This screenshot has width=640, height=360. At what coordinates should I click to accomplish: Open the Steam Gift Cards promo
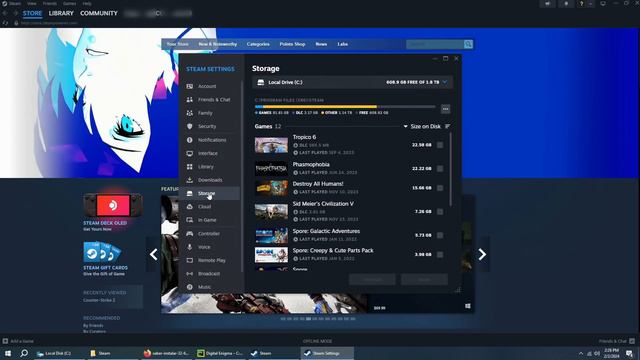105,259
